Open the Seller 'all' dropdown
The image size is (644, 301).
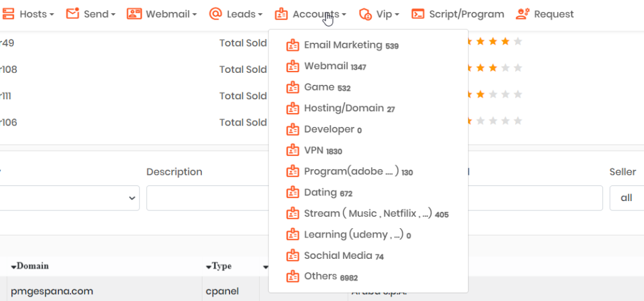tap(626, 198)
